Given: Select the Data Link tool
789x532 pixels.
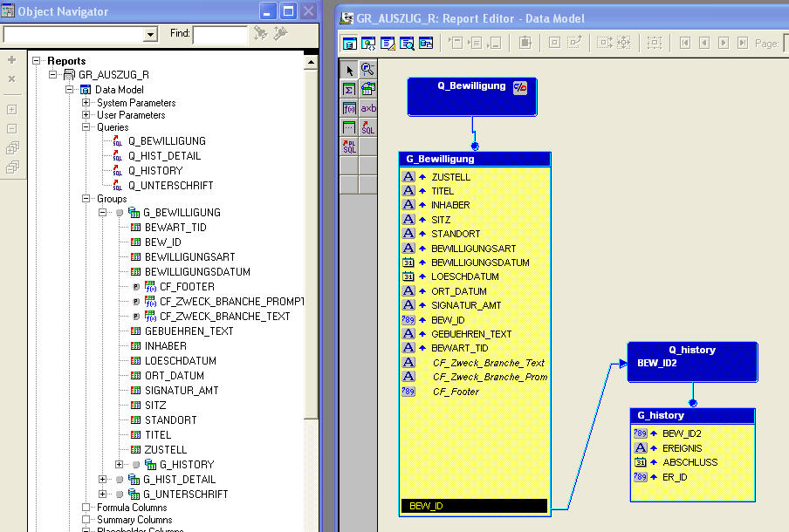Looking at the screenshot, I should [367, 89].
